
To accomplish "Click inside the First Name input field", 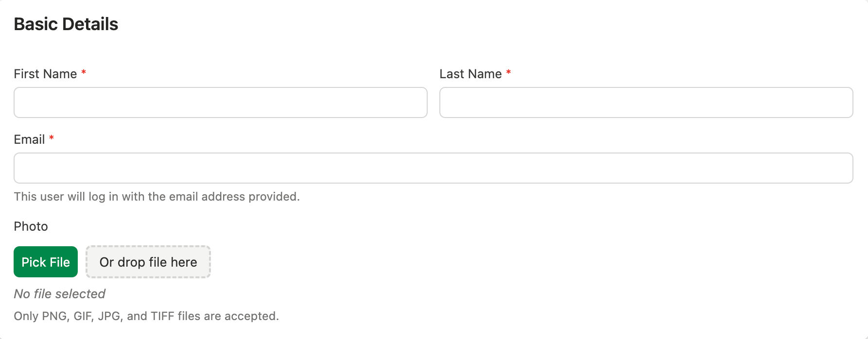I will click(220, 102).
